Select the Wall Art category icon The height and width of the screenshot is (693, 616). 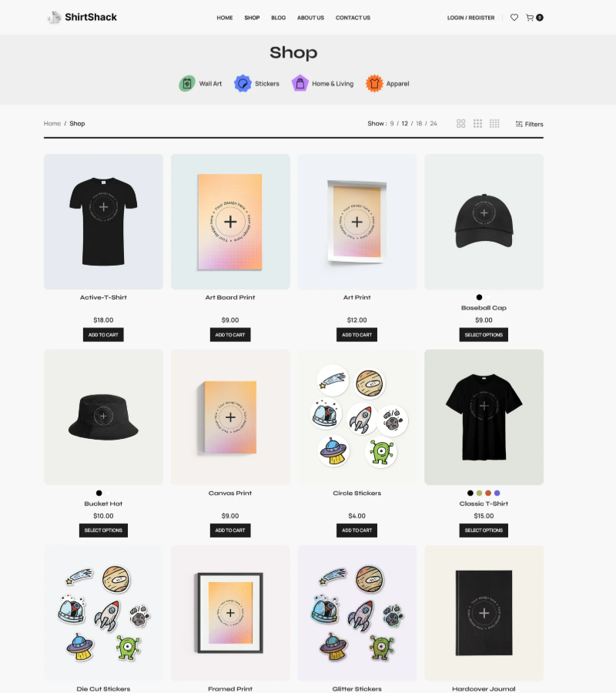[187, 83]
